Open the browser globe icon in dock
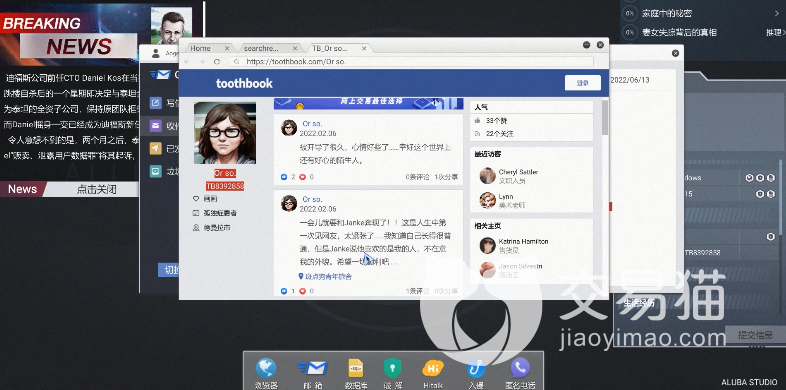 tap(266, 368)
